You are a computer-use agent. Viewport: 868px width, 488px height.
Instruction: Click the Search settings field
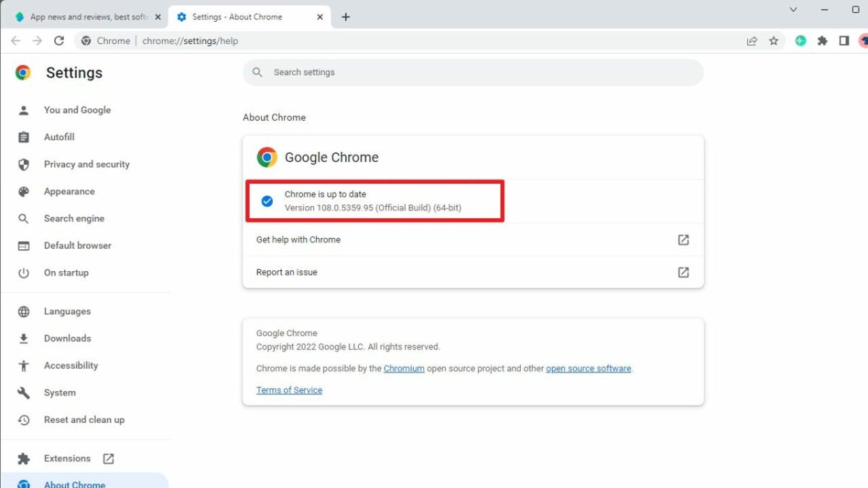[473, 73]
